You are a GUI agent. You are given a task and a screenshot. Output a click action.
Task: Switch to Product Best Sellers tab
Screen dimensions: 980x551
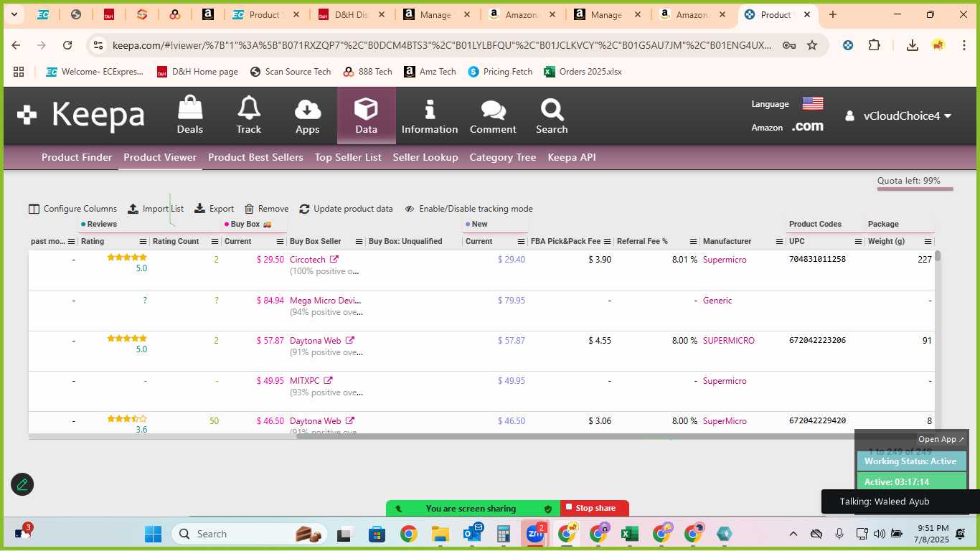tap(255, 157)
